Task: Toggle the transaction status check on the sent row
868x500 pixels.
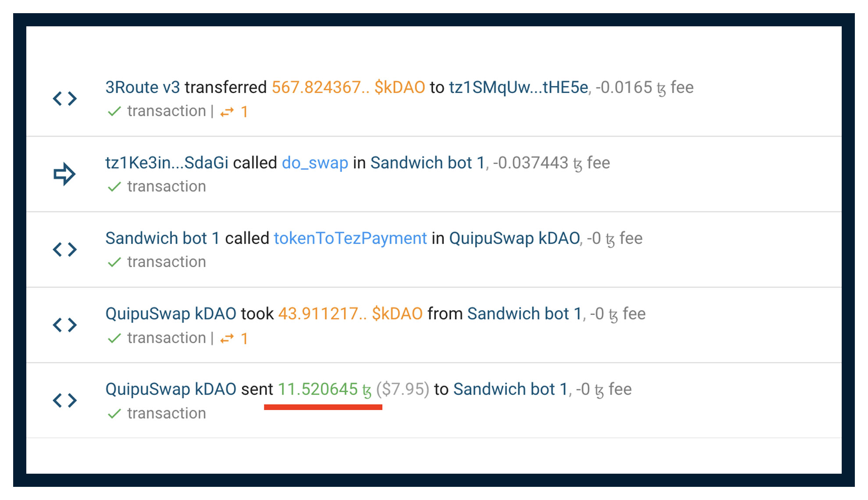Action: pos(115,413)
